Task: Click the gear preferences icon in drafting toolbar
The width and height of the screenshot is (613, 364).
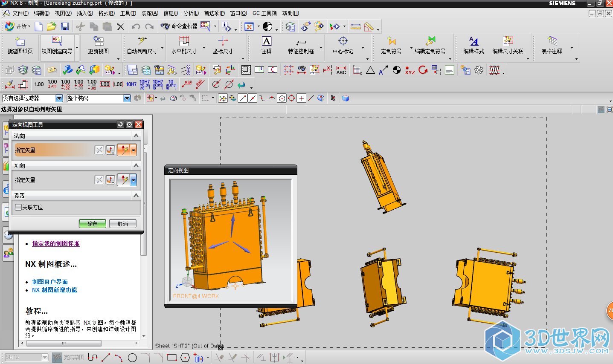Action: click(x=479, y=70)
